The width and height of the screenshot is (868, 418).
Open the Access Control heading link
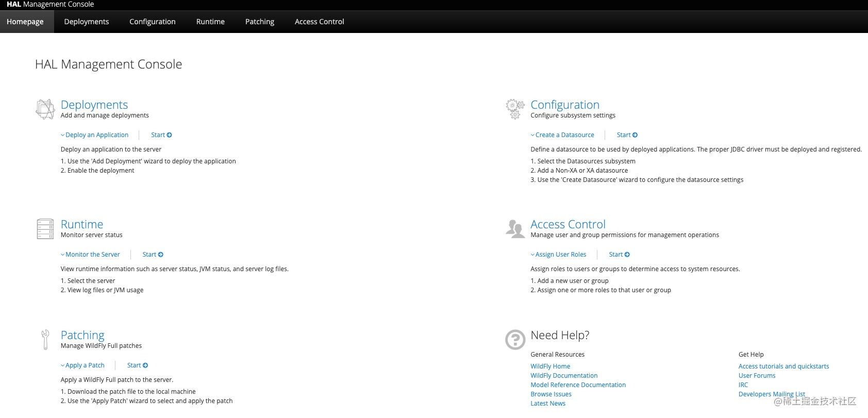[x=568, y=224]
